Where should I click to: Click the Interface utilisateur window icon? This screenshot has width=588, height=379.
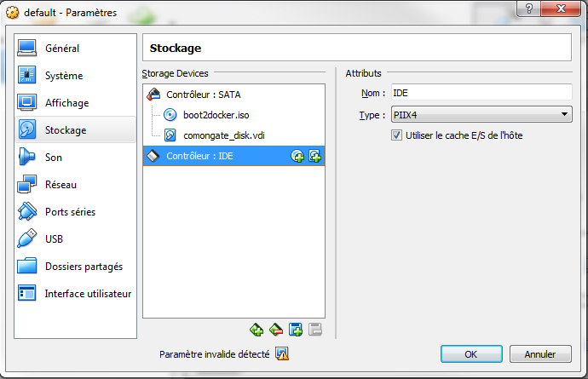point(27,293)
